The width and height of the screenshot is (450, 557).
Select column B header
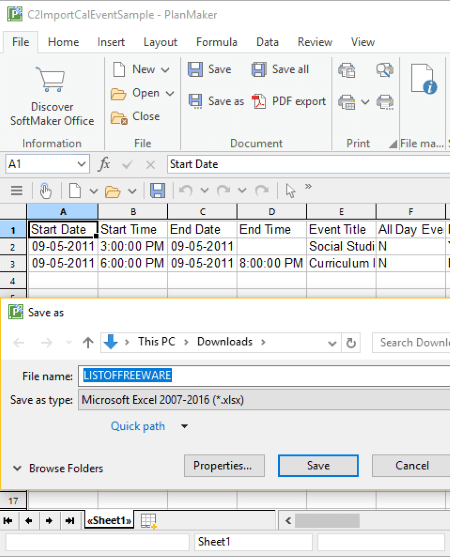click(132, 212)
